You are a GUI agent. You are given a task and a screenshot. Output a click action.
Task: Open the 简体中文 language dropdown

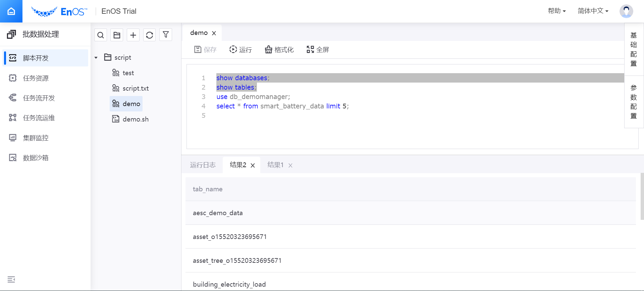(593, 11)
